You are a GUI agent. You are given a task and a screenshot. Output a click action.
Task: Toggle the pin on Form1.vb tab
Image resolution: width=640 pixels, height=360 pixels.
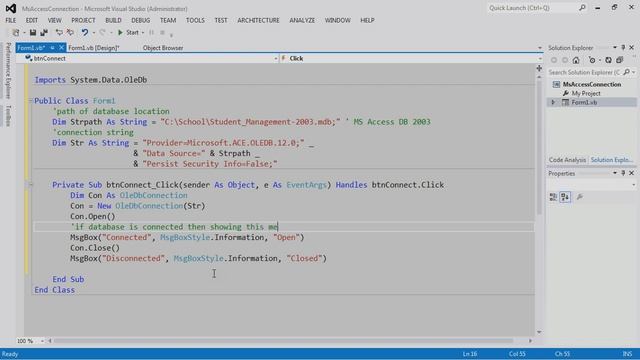tap(52, 48)
